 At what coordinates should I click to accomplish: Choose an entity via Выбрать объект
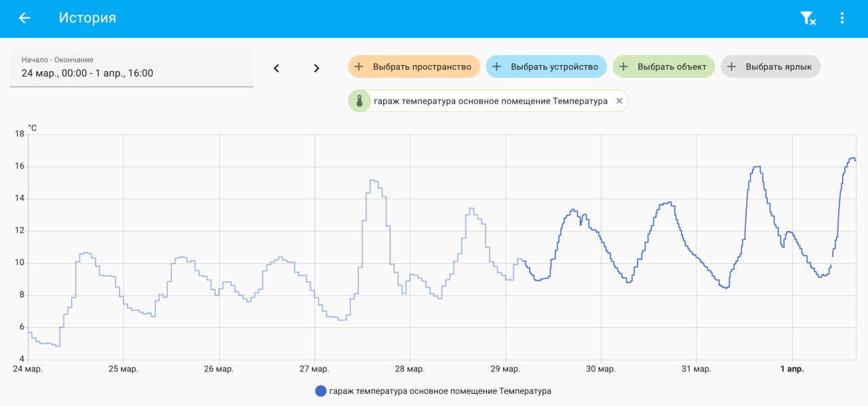click(x=664, y=66)
